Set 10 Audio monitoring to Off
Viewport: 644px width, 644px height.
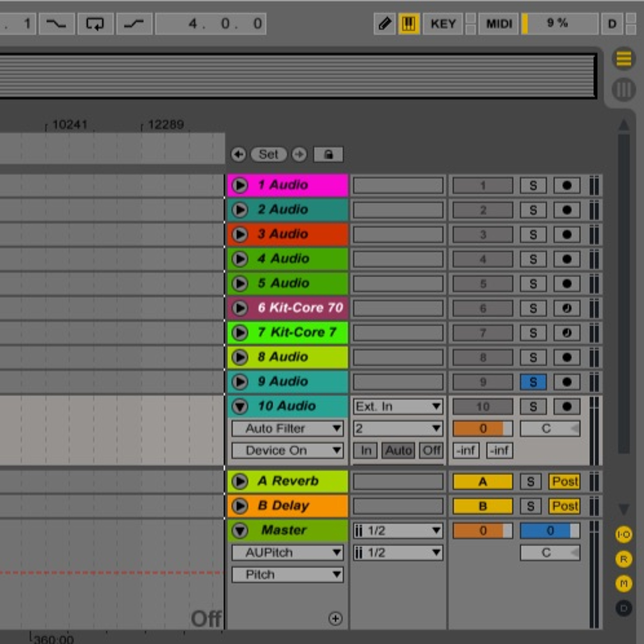[431, 451]
